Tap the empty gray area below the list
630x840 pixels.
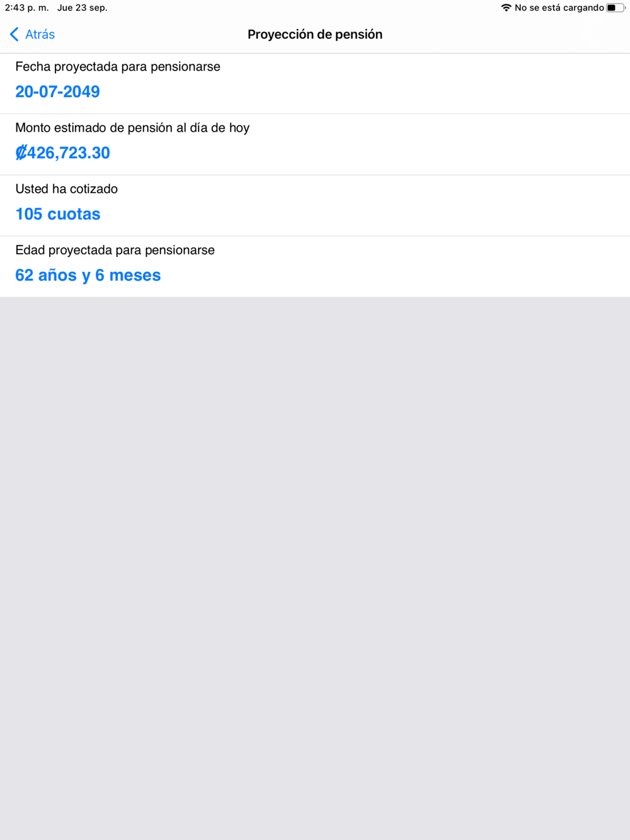tap(315, 567)
